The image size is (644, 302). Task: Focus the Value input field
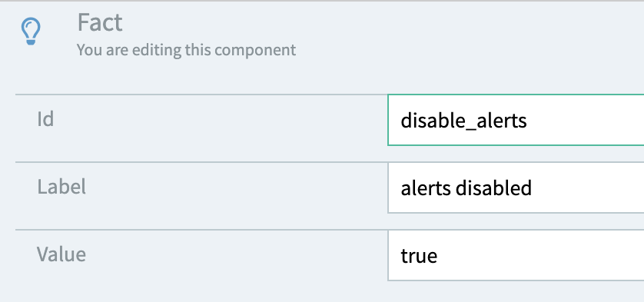pyautogui.click(x=516, y=256)
